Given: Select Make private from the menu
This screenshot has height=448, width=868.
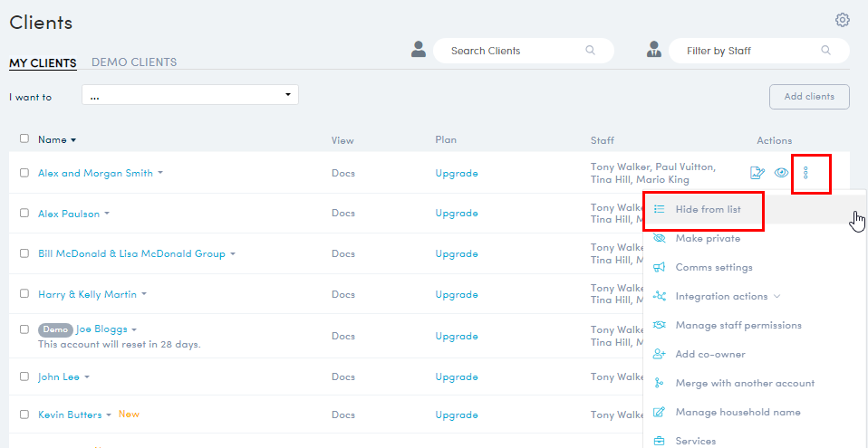Looking at the screenshot, I should tap(708, 238).
